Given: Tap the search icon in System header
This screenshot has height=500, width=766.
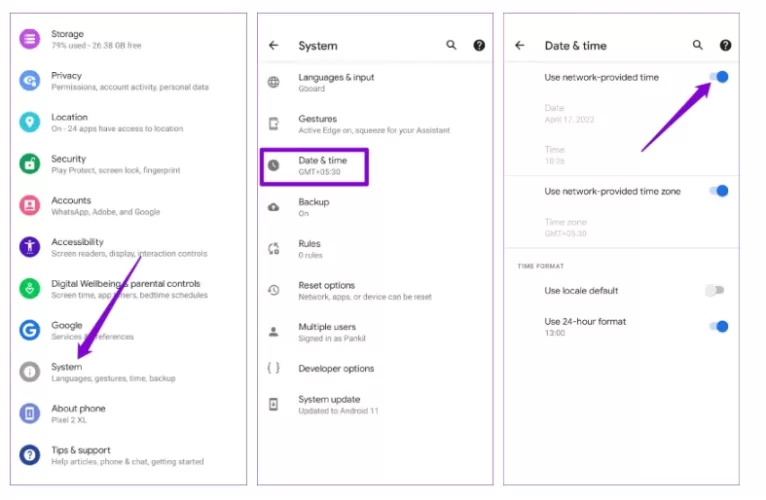Looking at the screenshot, I should click(451, 45).
